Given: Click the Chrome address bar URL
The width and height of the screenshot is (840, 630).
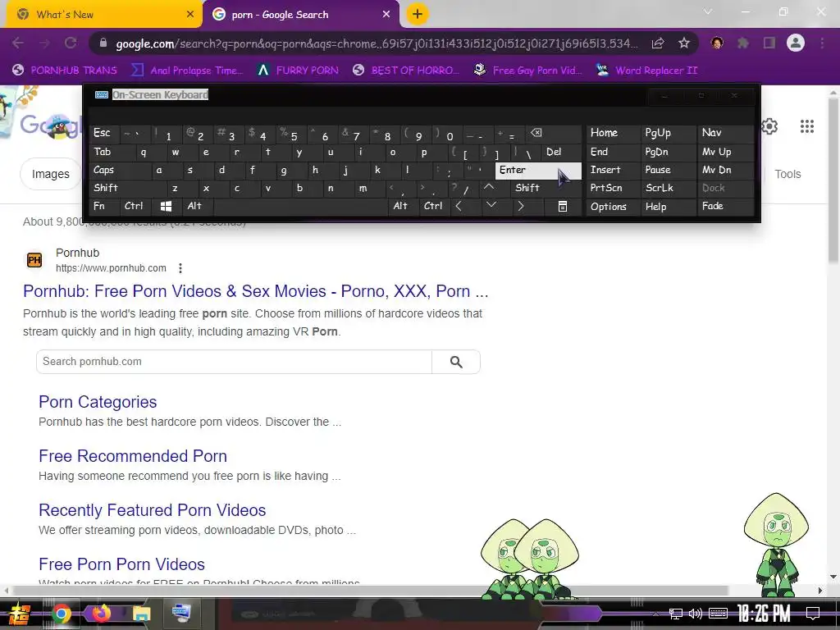Looking at the screenshot, I should [376, 43].
